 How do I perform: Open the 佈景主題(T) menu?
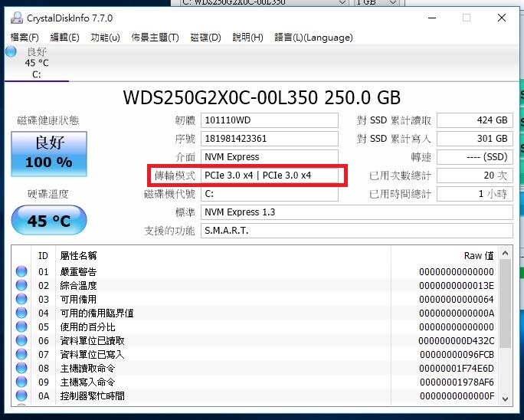point(155,38)
